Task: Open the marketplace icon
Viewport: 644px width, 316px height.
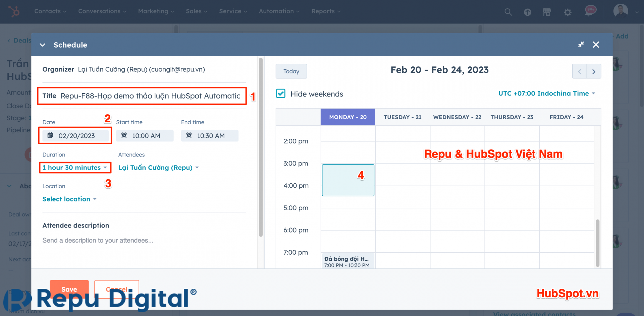Action: pyautogui.click(x=547, y=12)
